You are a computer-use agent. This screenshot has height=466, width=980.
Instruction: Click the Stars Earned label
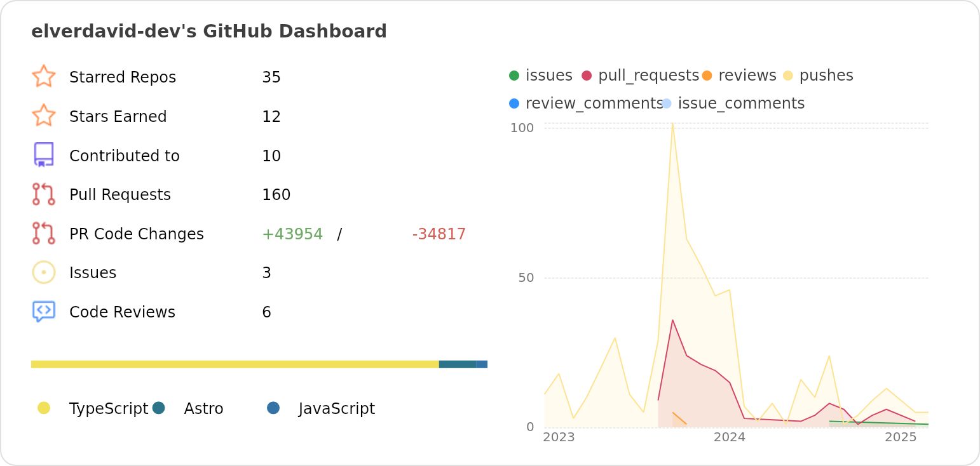point(118,117)
